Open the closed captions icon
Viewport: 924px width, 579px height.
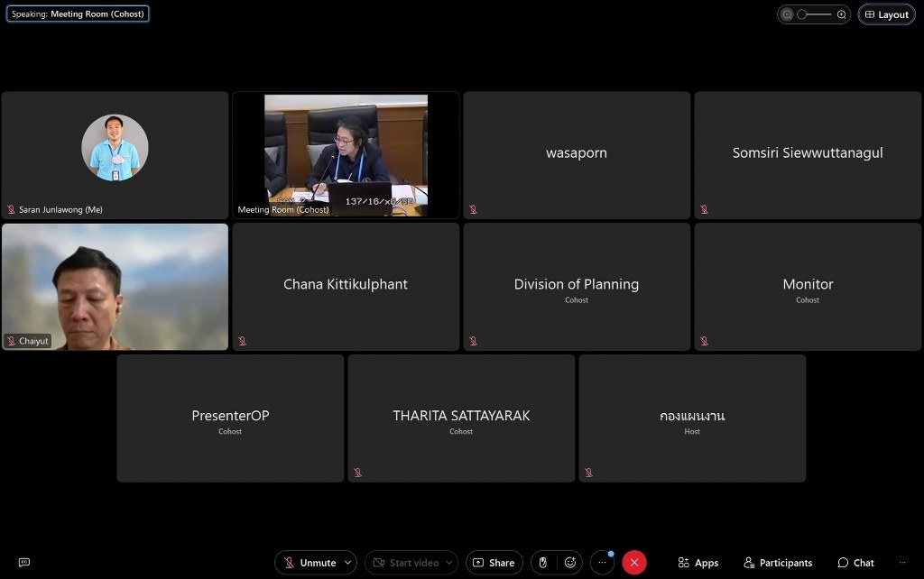coord(24,563)
